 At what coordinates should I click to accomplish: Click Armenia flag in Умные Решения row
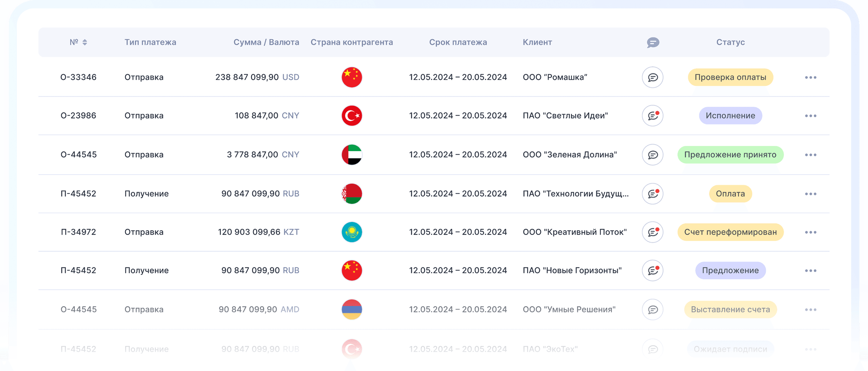click(x=352, y=310)
